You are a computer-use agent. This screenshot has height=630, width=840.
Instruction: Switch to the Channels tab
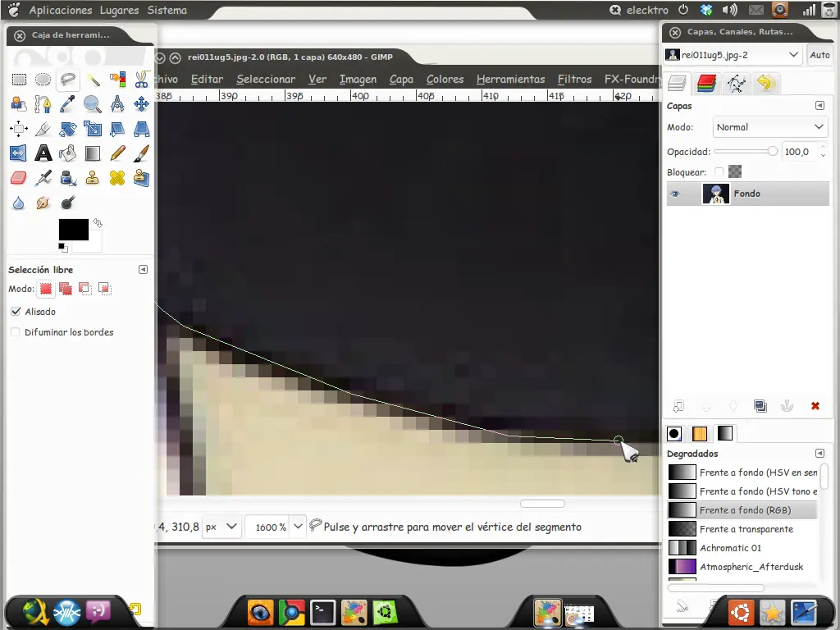click(x=706, y=83)
